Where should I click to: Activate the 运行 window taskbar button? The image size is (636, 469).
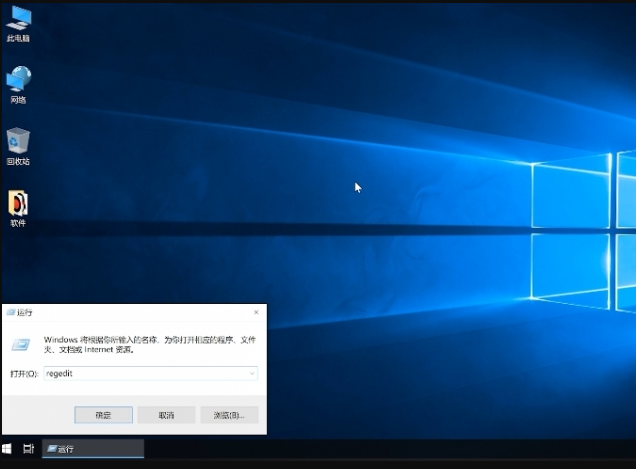[93, 449]
